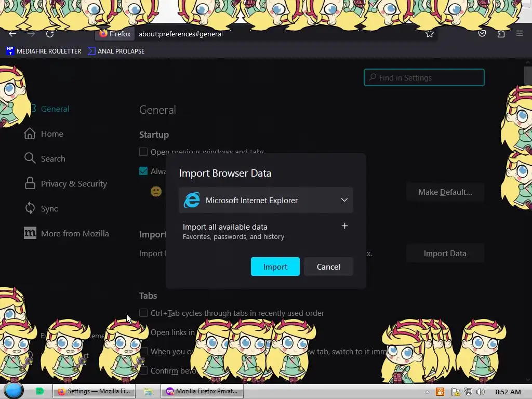This screenshot has height=399, width=532.
Task: Open the Home settings category
Action: 44,134
